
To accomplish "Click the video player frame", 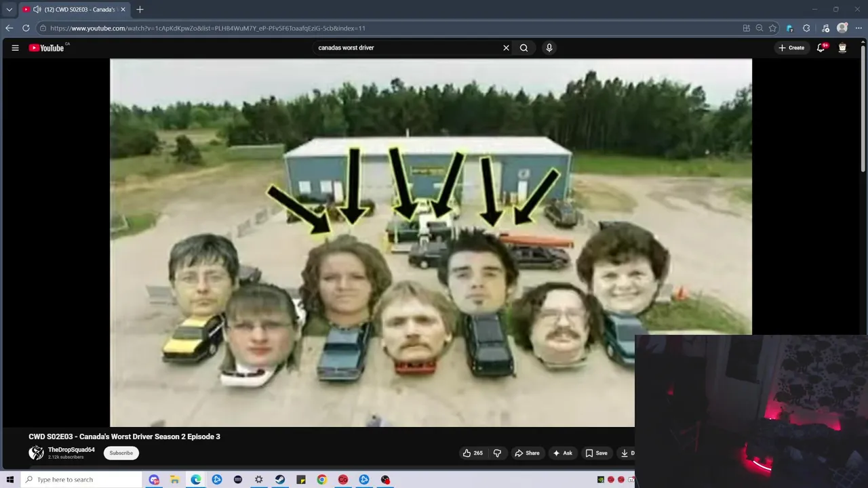I will 431,243.
